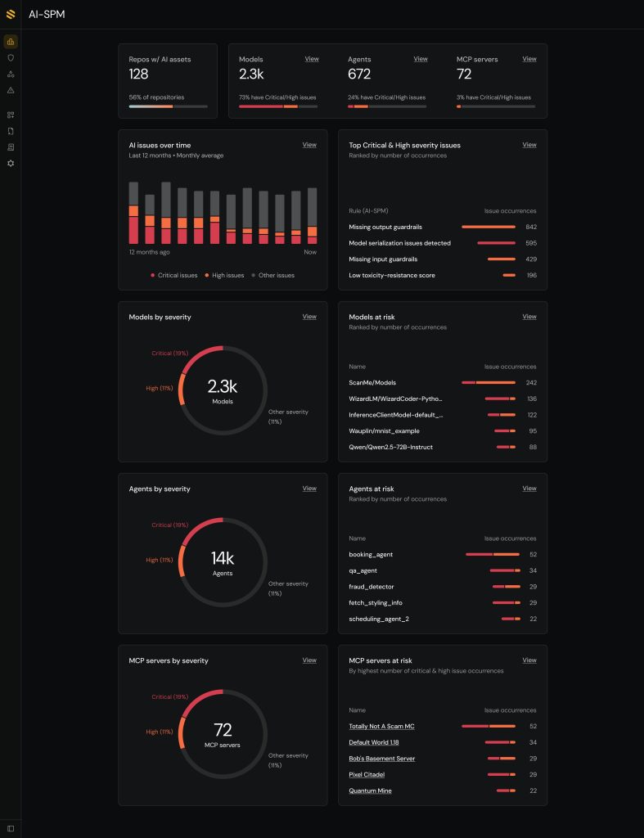Click the striped yellow app logo
This screenshot has height=838, width=644.
click(11, 14)
